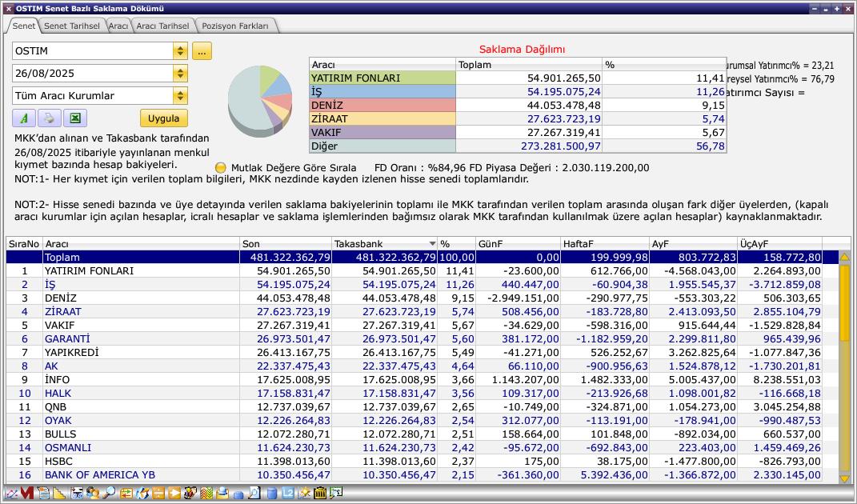This screenshot has height=504, width=857.
Task: Sort by the HaftaF column header
Action: 605,244
